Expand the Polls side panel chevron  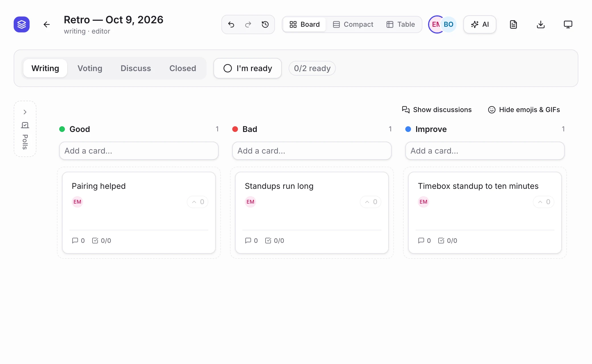tap(25, 112)
